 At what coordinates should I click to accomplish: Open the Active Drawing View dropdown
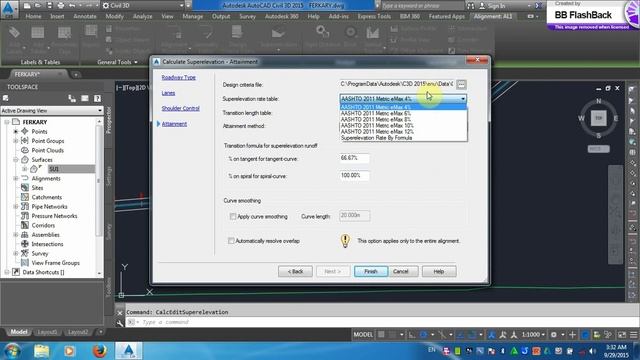pyautogui.click(x=51, y=111)
